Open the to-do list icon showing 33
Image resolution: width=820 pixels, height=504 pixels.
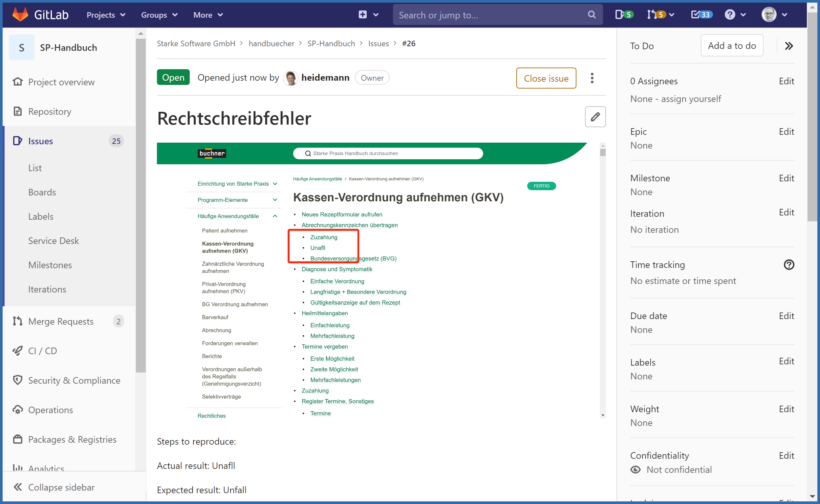(x=701, y=15)
